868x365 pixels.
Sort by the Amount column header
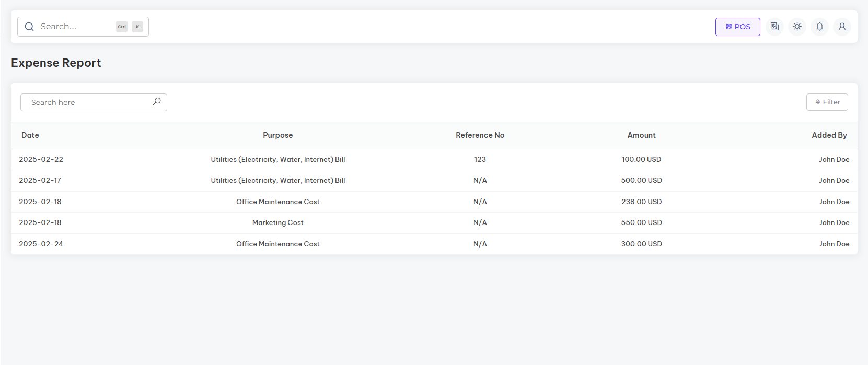(x=641, y=135)
